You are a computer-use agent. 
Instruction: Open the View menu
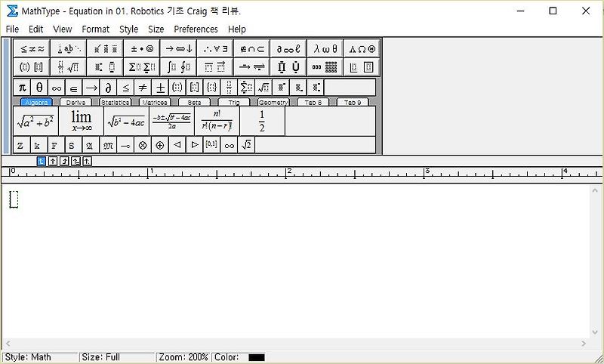click(x=63, y=29)
